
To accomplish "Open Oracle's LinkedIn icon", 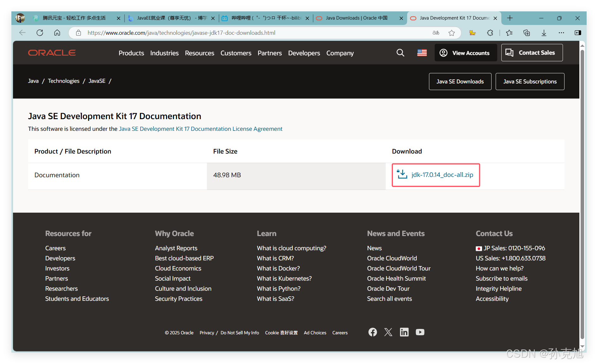I will click(x=404, y=332).
